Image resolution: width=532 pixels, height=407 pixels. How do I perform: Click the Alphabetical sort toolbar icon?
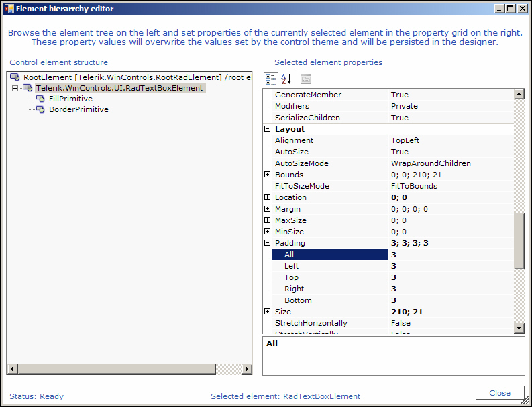pos(286,79)
